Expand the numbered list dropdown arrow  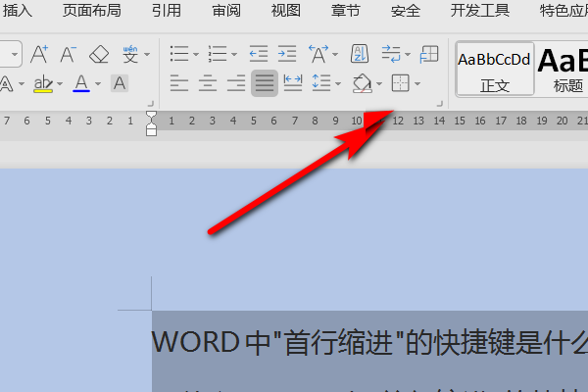[234, 55]
